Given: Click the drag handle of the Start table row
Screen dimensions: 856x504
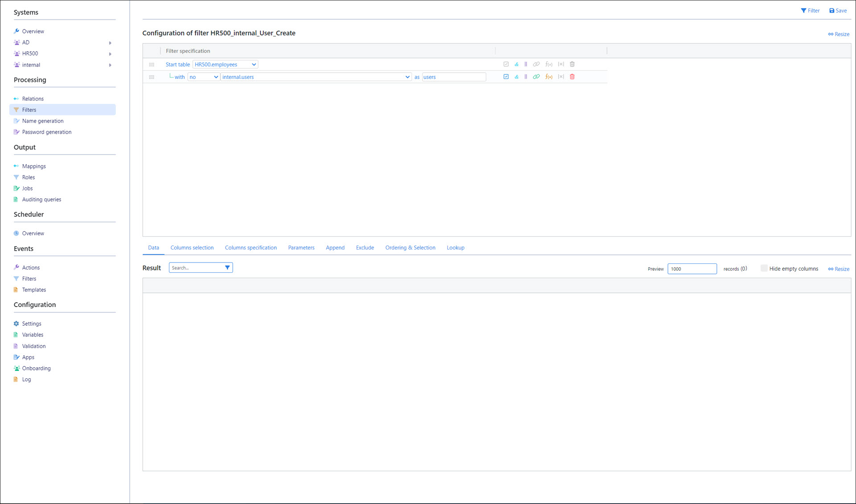Looking at the screenshot, I should [x=152, y=65].
